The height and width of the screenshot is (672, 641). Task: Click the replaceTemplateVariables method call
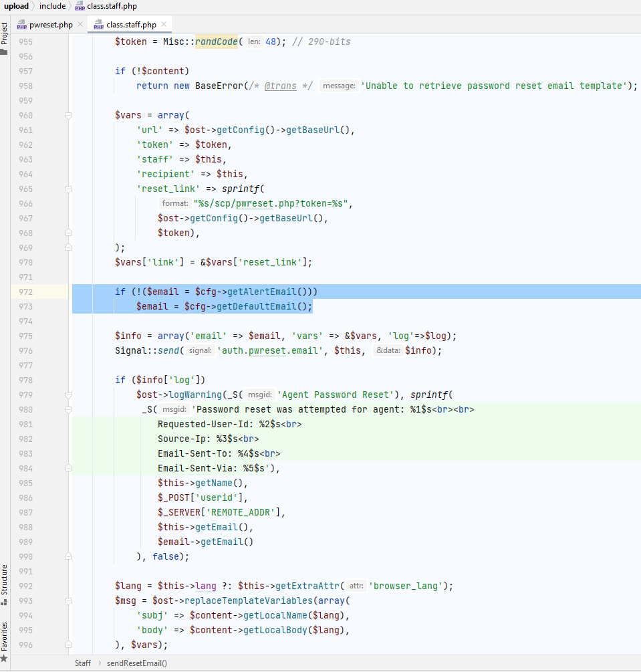(248, 601)
